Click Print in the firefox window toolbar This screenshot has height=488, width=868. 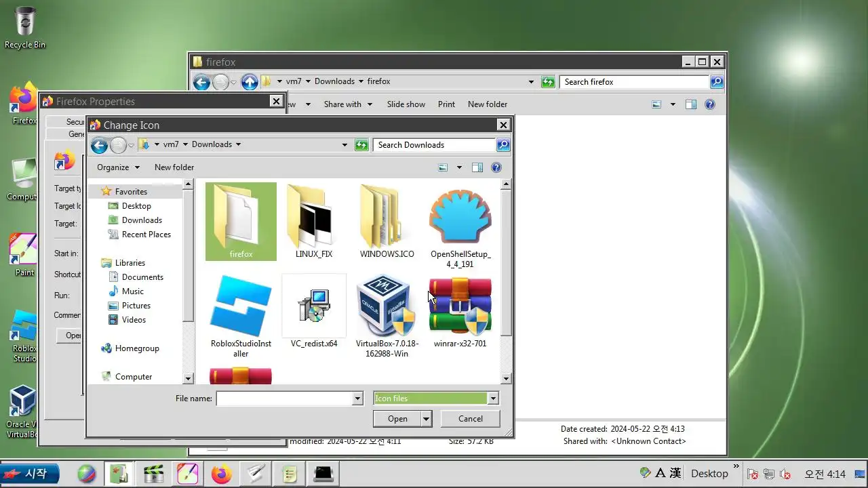pyautogui.click(x=446, y=104)
